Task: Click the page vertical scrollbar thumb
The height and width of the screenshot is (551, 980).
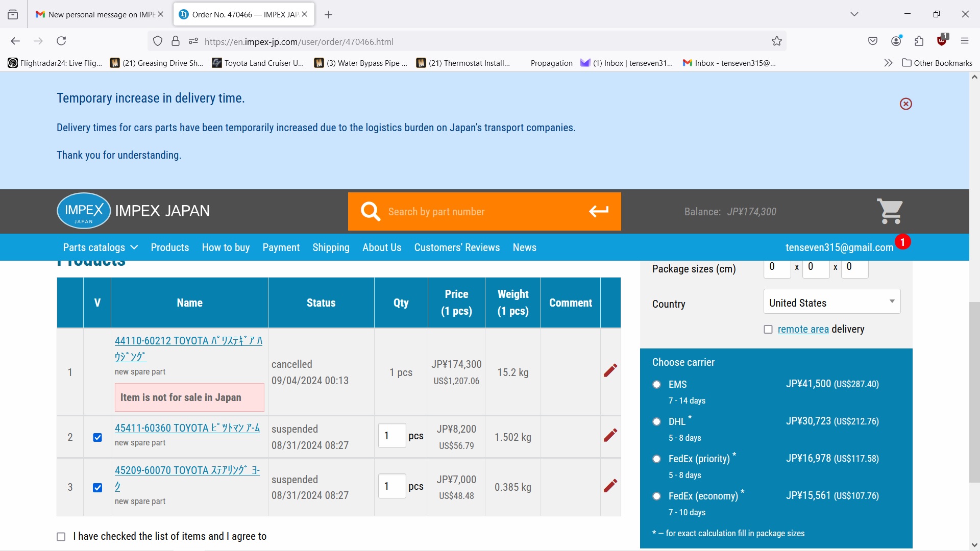Action: 974,392
